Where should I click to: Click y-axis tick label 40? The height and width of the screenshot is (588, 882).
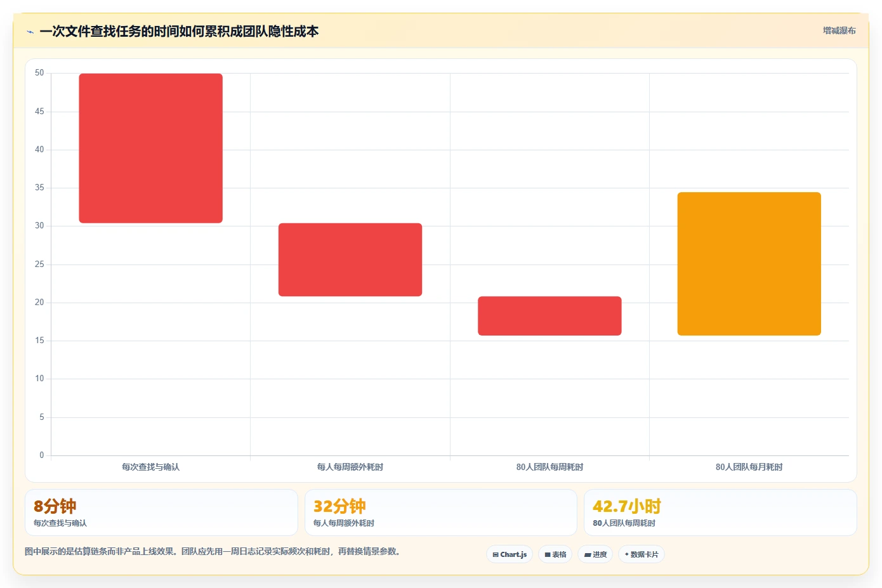tap(39, 150)
